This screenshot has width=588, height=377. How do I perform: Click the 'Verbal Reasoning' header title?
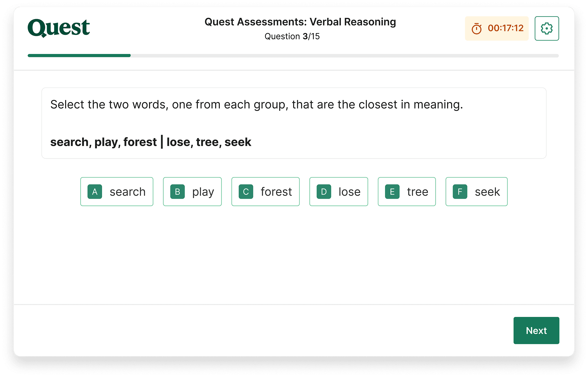[x=300, y=22]
